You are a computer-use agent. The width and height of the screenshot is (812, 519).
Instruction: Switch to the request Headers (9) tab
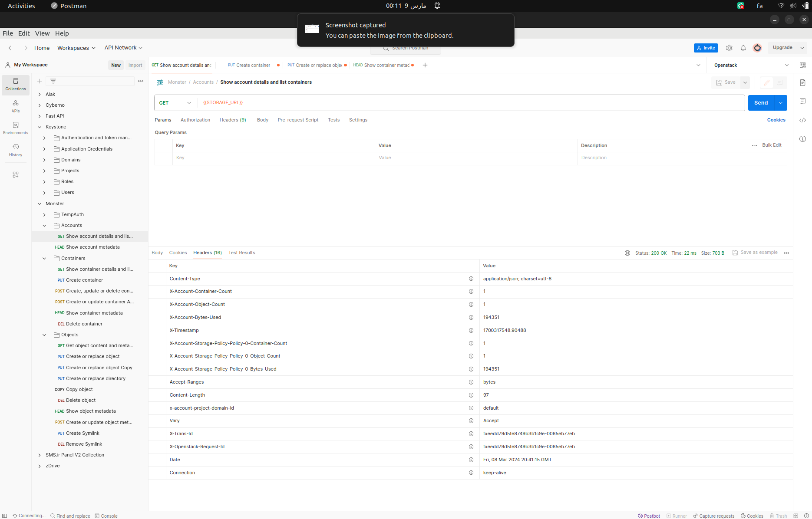[233, 120]
